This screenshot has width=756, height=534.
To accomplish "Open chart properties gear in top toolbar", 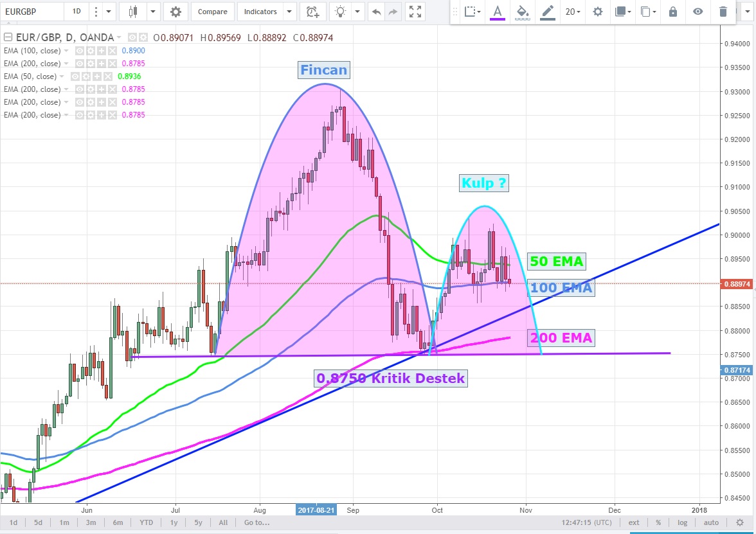I will coord(175,12).
